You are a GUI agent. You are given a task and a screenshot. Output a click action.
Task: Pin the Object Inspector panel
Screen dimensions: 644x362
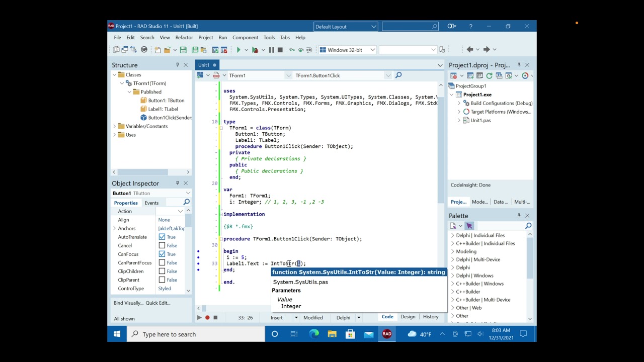coord(177,183)
